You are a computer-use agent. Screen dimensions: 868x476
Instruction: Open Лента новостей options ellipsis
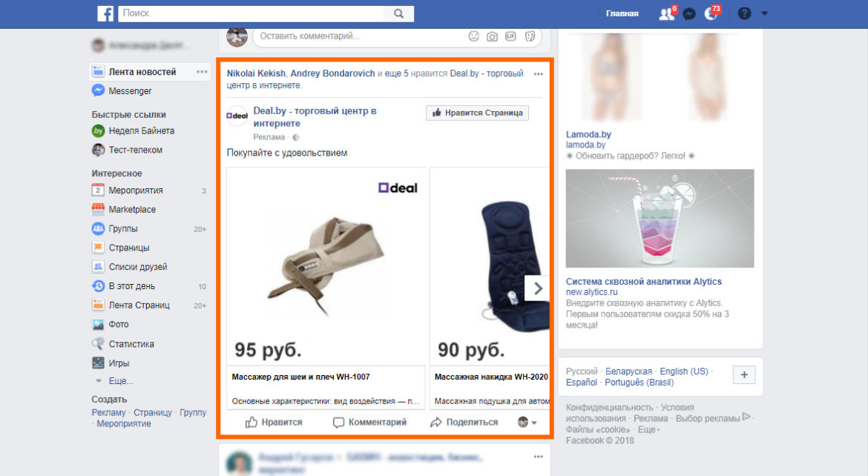[x=202, y=72]
